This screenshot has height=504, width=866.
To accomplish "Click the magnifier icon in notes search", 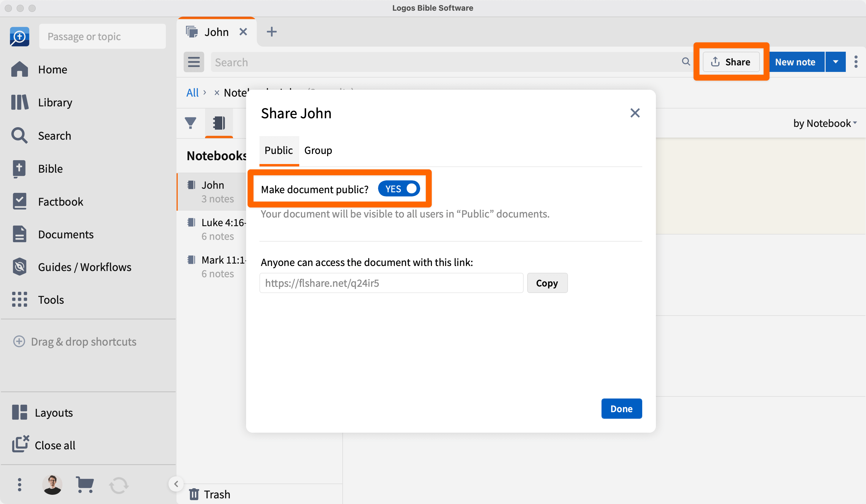I will pos(686,62).
